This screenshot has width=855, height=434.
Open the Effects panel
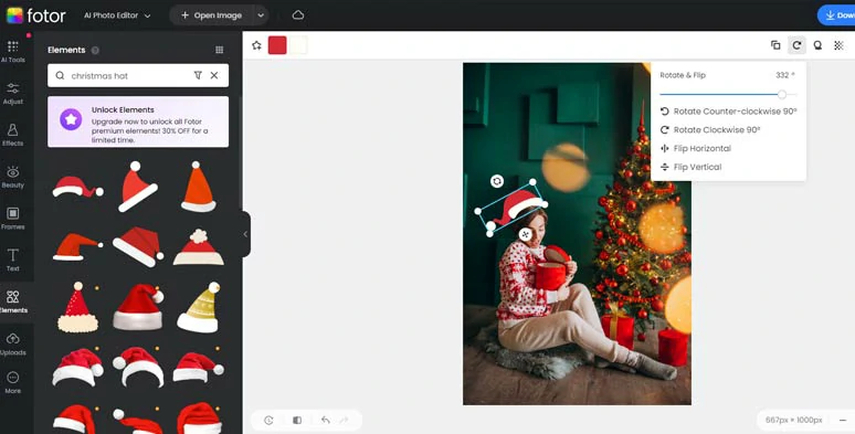tap(13, 135)
